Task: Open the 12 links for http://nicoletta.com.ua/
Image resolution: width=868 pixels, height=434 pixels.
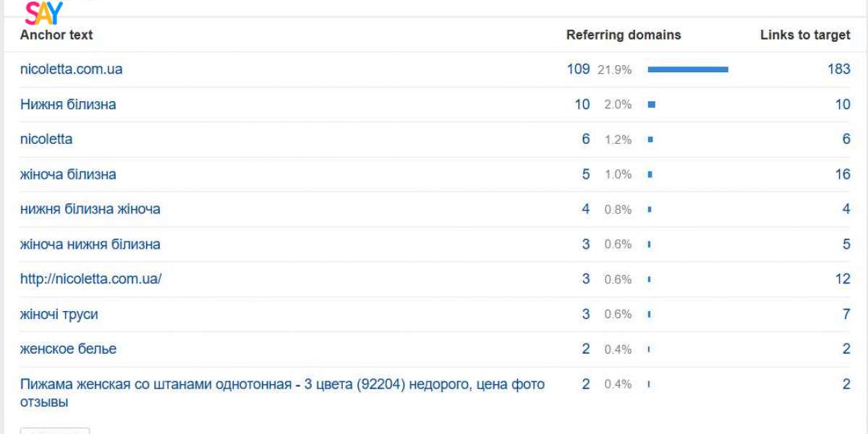Action: 843,279
